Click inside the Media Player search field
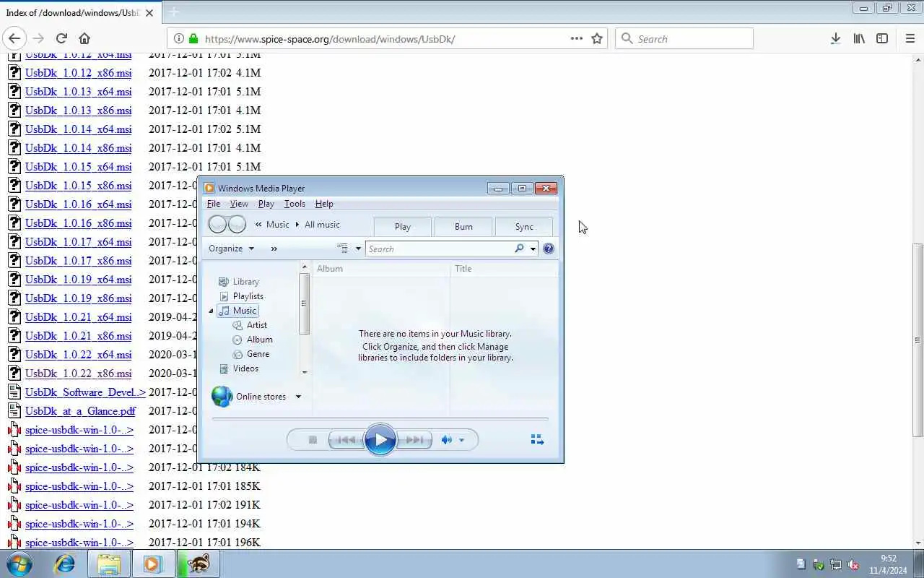The image size is (924, 578). 439,249
